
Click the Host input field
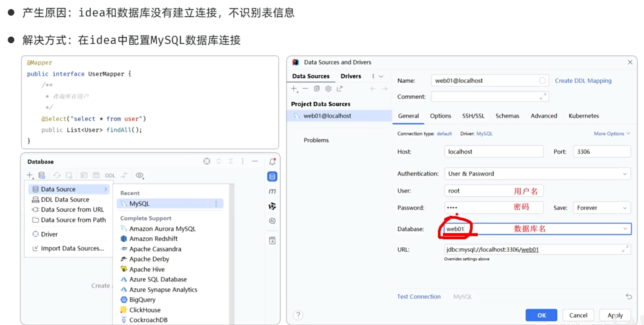(493, 152)
